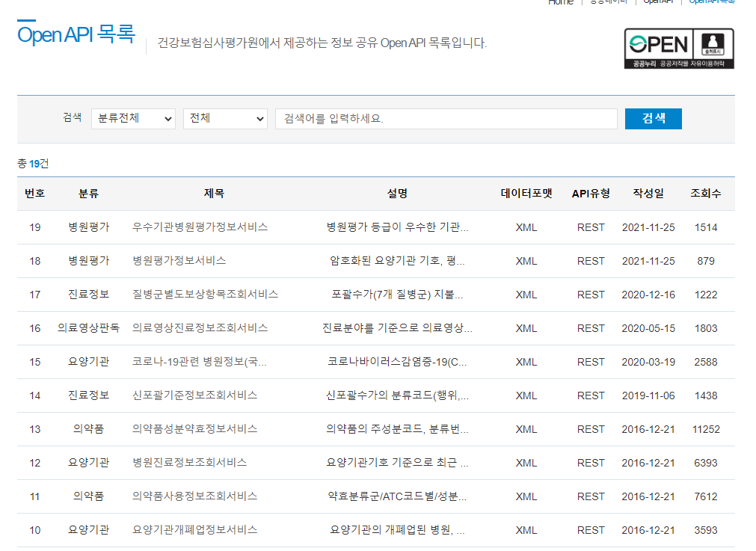The image size is (756, 551).
Task: Click description 암호화된 요양기관 기호, 평...
Action: pyautogui.click(x=397, y=261)
